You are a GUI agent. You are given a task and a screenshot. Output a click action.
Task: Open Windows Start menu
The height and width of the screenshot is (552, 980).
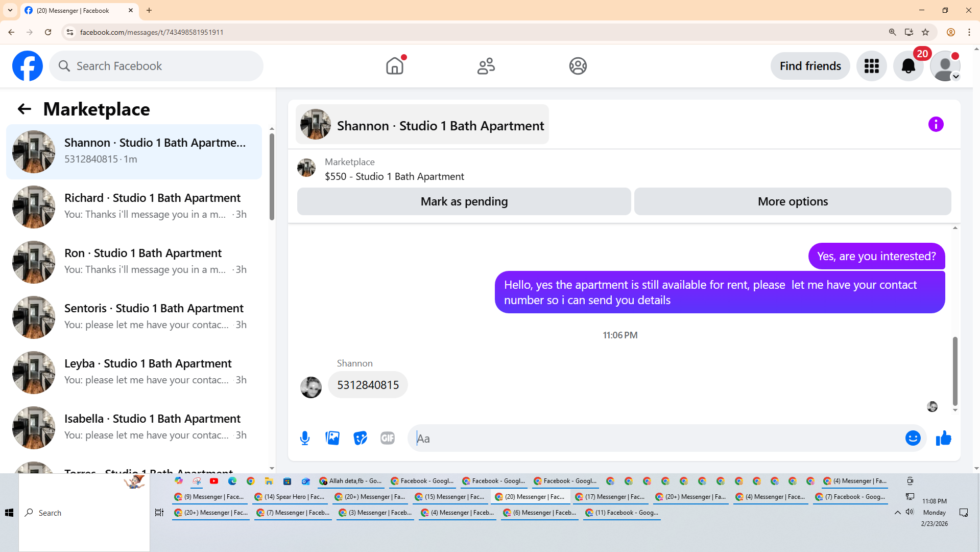tap(9, 513)
